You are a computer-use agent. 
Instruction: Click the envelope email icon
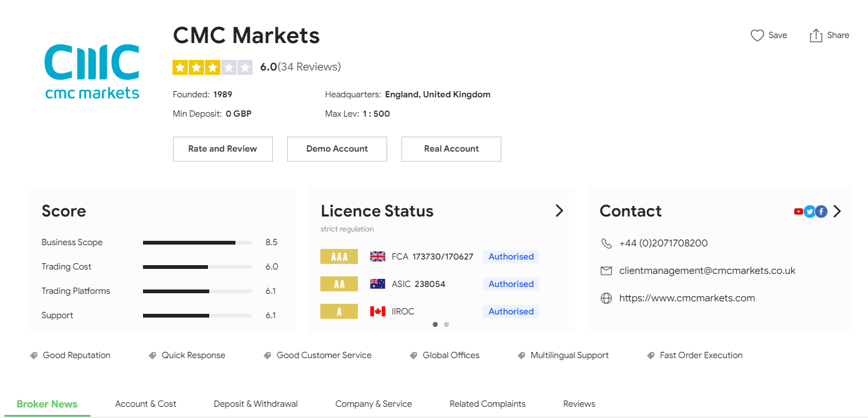(606, 271)
